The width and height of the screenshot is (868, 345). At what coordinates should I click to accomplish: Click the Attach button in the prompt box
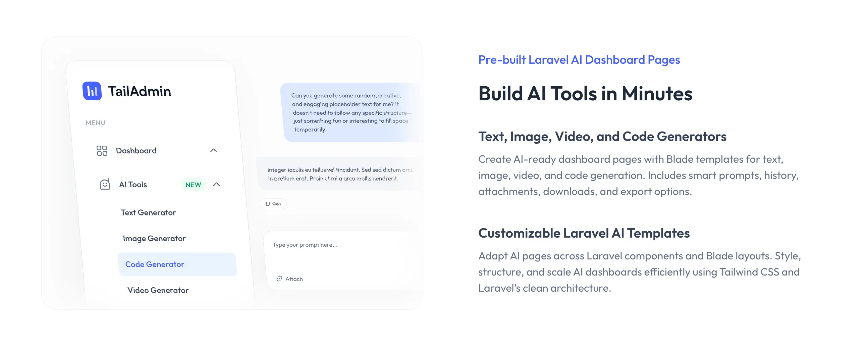click(x=289, y=279)
